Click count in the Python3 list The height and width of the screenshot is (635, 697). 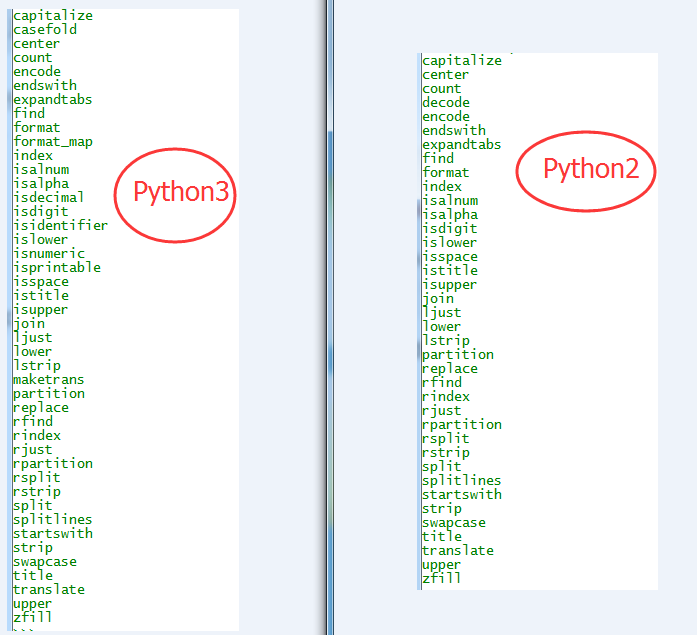pos(32,58)
